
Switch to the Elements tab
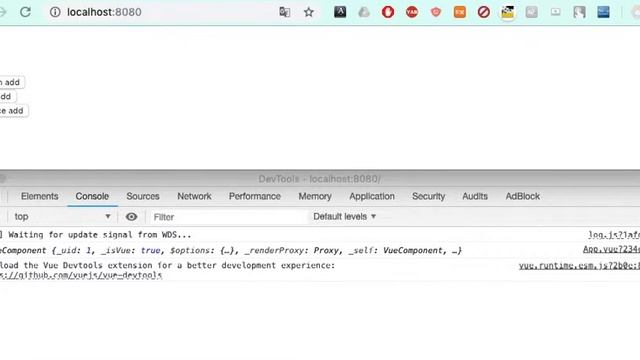[x=40, y=196]
